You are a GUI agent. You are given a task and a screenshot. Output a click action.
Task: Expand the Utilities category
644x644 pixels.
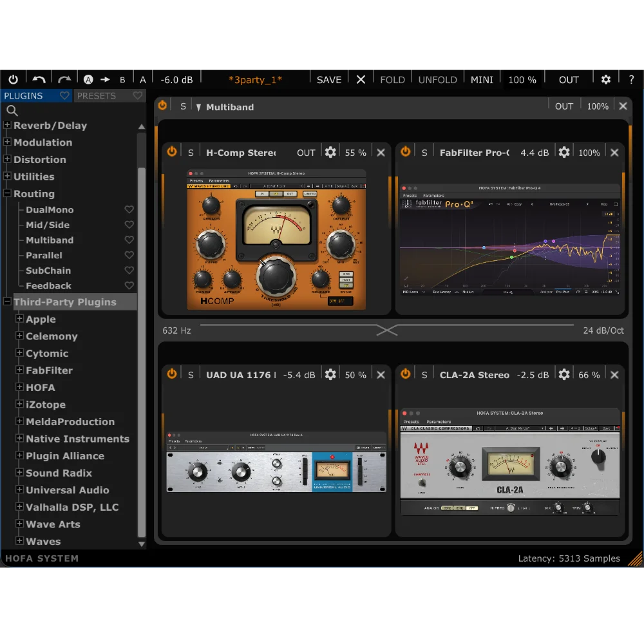click(x=7, y=176)
